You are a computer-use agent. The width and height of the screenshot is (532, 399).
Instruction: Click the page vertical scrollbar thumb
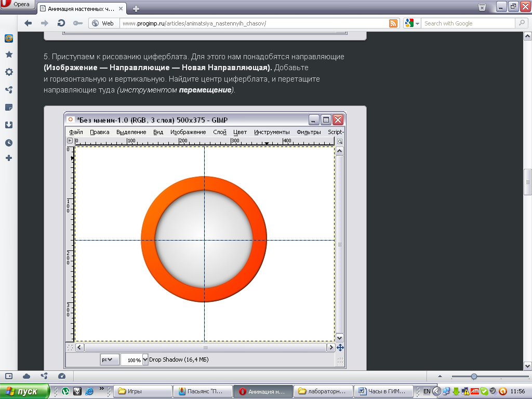pos(528,182)
